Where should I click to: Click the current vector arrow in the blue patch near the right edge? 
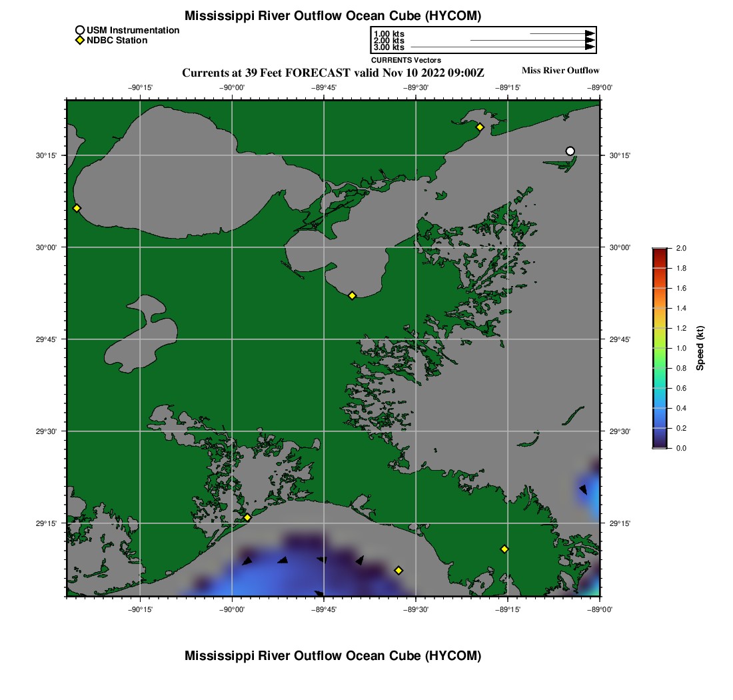click(x=584, y=489)
